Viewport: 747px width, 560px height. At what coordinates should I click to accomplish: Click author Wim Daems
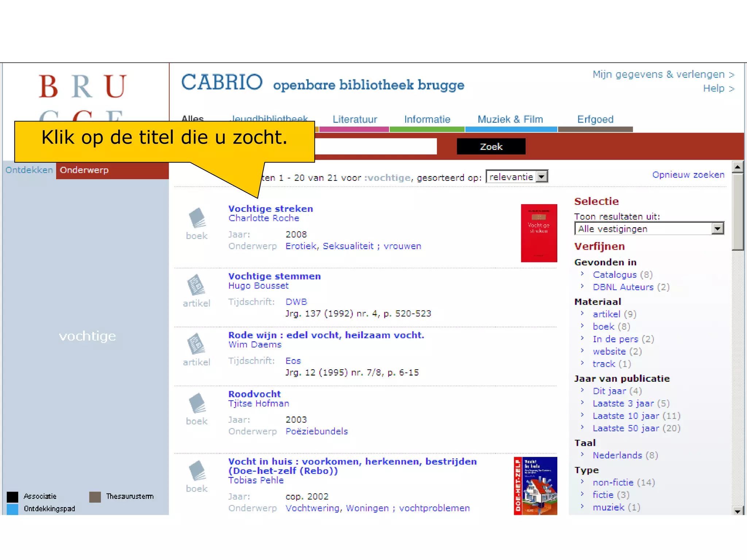point(255,345)
